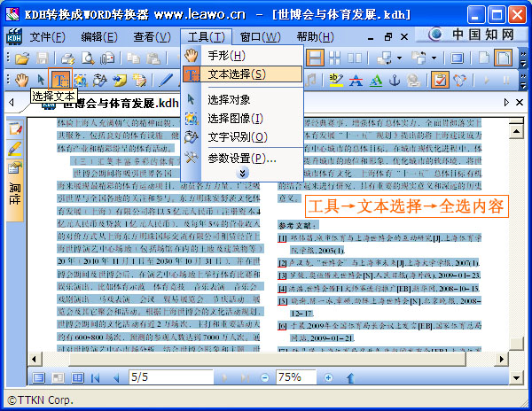532x411 pixels.
Task: Click the email attachment paperclip icon
Action: pos(107,58)
